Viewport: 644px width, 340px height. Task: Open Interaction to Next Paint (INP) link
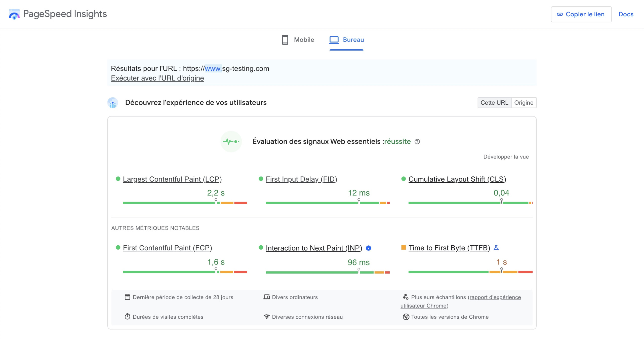[x=314, y=248]
